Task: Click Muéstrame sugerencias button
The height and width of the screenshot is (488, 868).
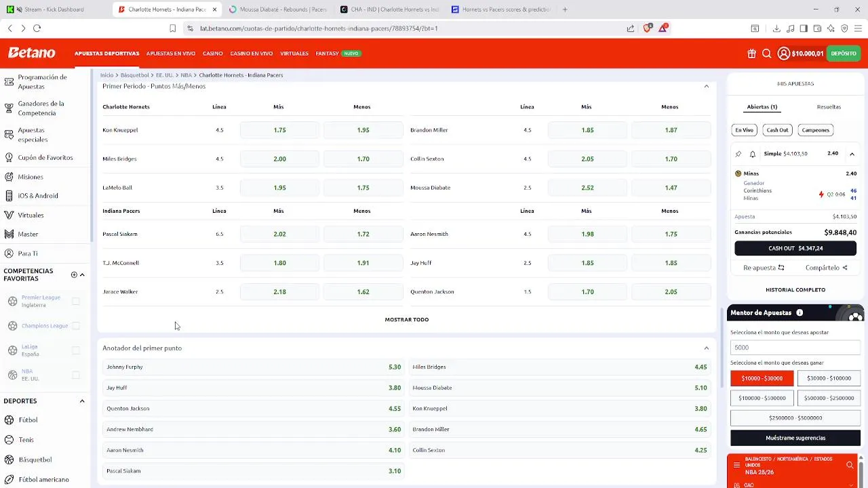Action: click(795, 438)
